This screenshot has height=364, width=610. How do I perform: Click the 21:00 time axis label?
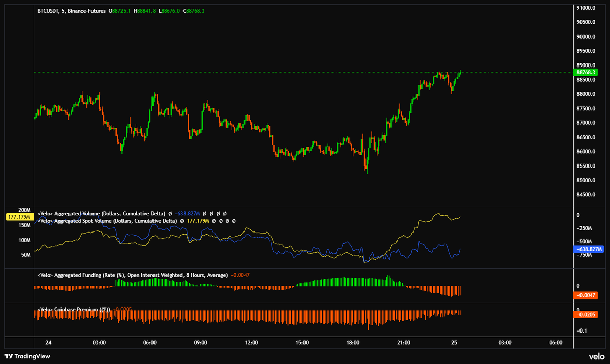[404, 342]
